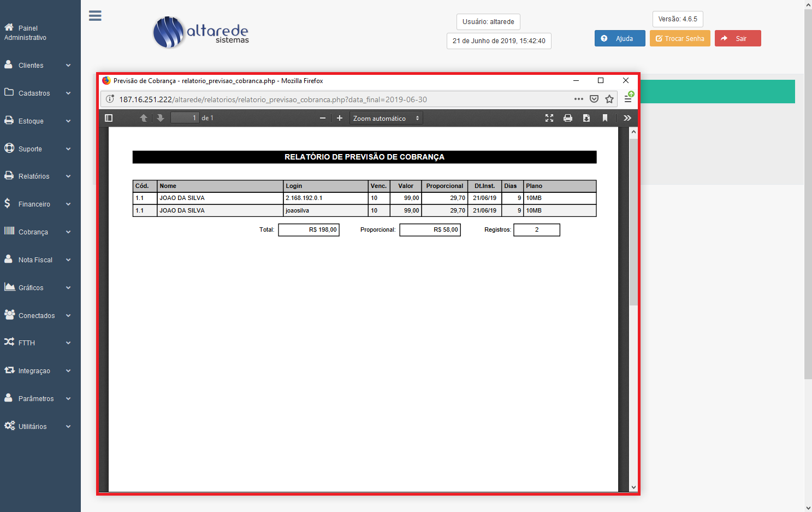Image resolution: width=812 pixels, height=512 pixels.
Task: Click the PDF page number field
Action: click(x=185, y=118)
